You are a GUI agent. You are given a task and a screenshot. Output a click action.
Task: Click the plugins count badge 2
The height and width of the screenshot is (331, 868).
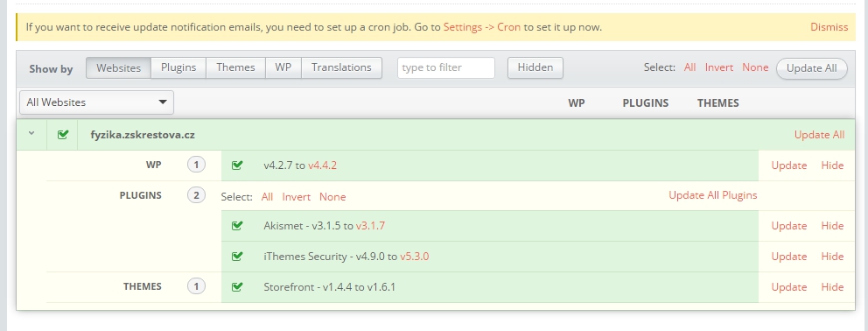click(196, 195)
